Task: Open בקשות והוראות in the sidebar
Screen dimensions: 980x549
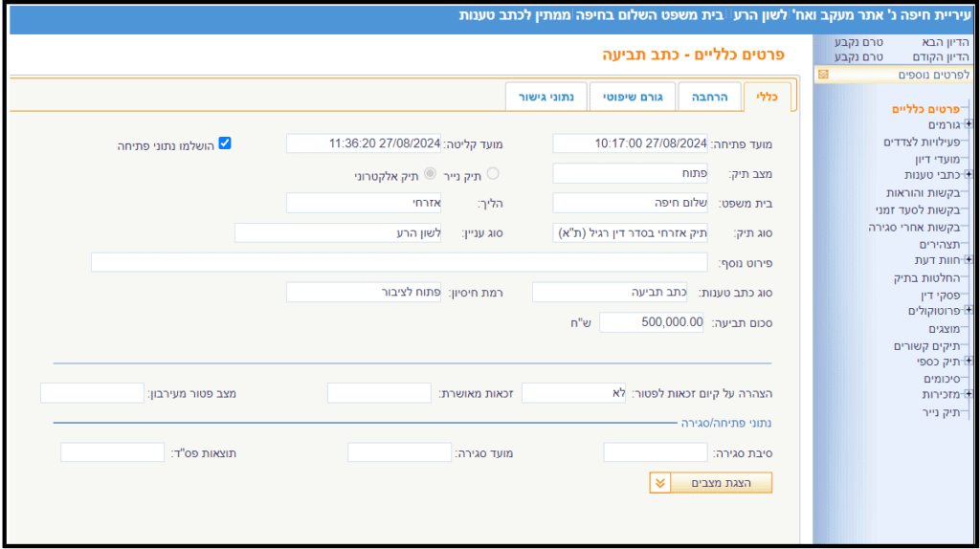Action: pos(924,193)
